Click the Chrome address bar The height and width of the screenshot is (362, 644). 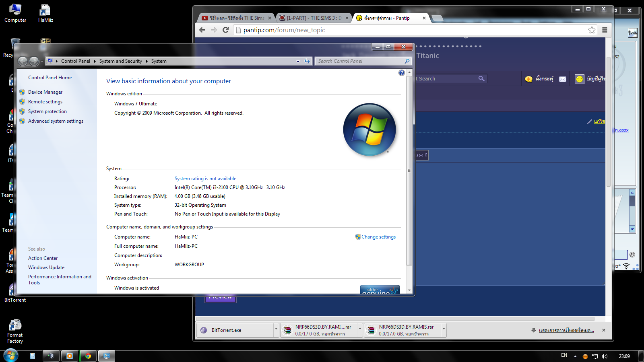[415, 30]
